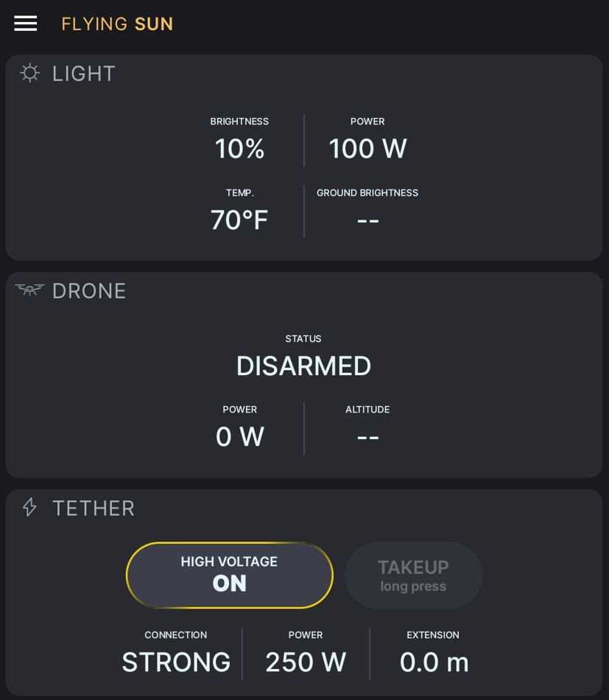The width and height of the screenshot is (609, 700).
Task: Open the hamburger menu
Action: pyautogui.click(x=25, y=24)
